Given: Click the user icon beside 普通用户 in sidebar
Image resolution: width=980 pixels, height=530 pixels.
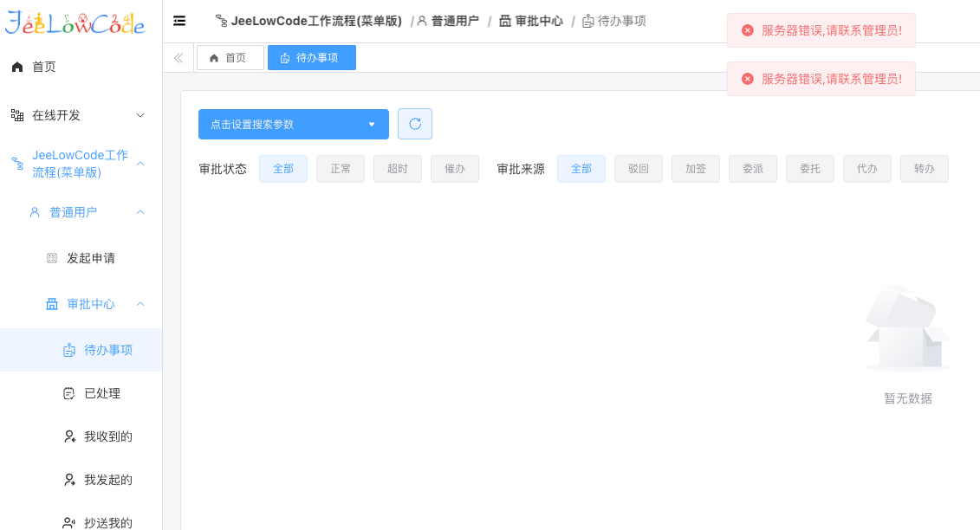Looking at the screenshot, I should pyautogui.click(x=35, y=212).
